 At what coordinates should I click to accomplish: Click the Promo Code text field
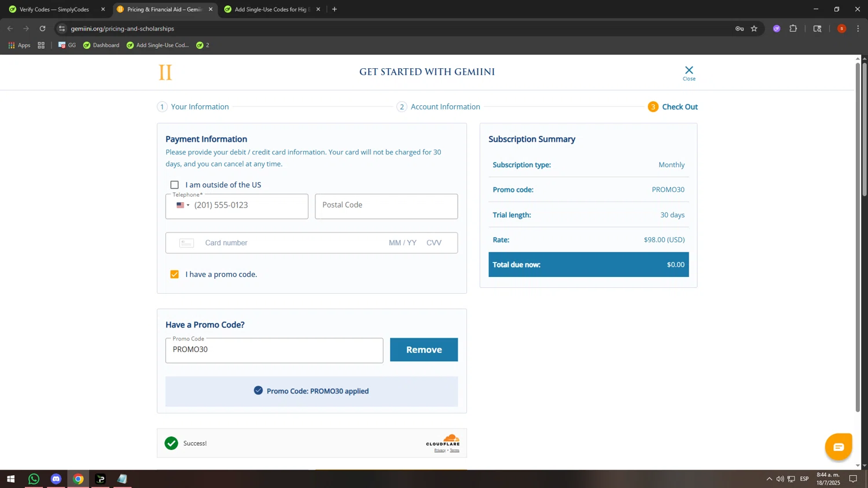pos(274,350)
